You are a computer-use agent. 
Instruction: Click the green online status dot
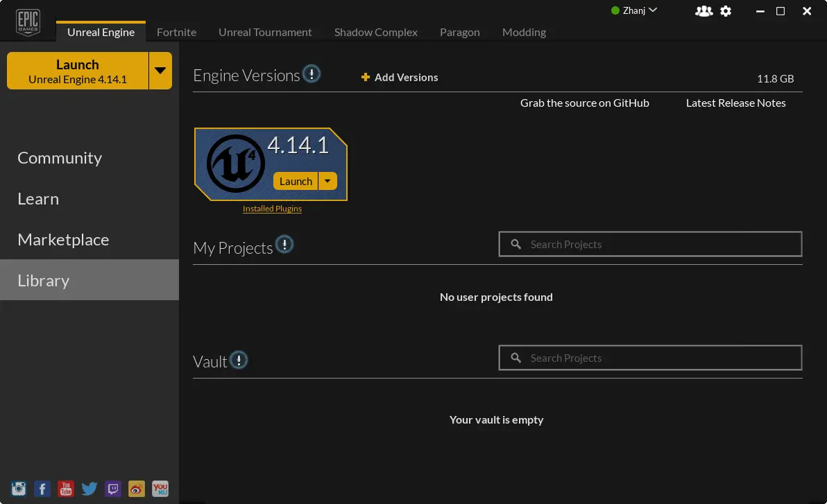tap(615, 10)
